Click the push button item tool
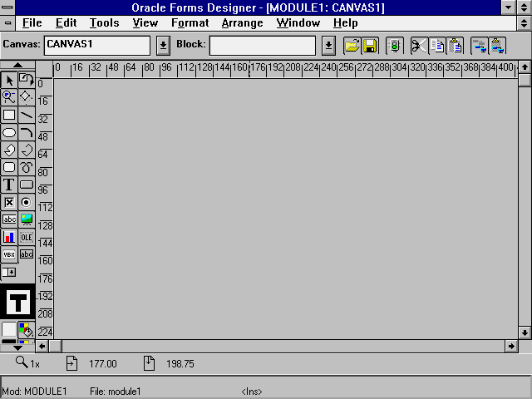Image resolution: width=532 pixels, height=399 pixels. click(x=27, y=185)
